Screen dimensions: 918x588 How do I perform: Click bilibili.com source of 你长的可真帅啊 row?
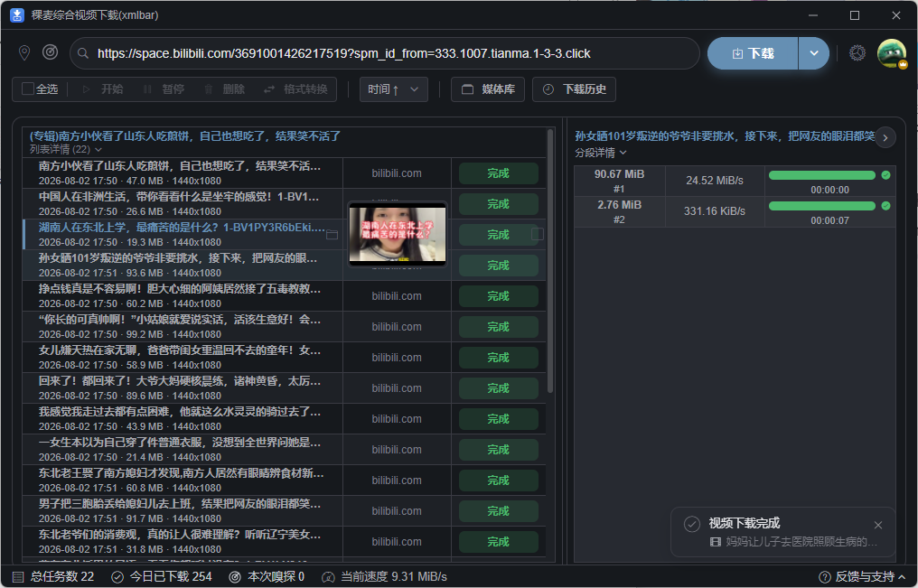pyautogui.click(x=397, y=327)
